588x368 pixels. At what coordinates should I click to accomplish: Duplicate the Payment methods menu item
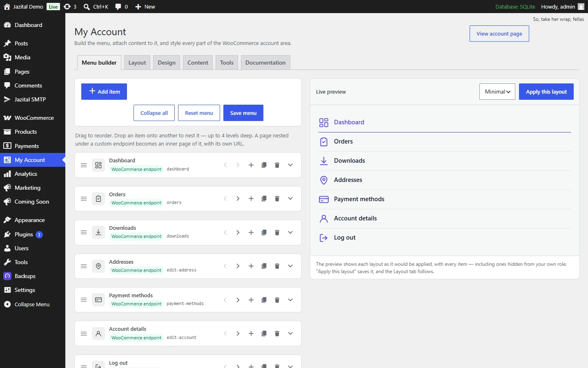coord(264,300)
